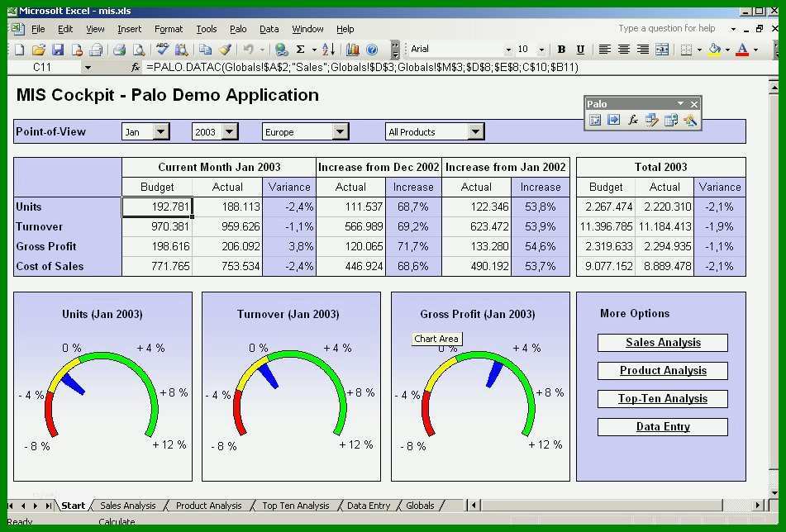Sort ascending with A-Z icon
This screenshot has height=532, width=786.
328,49
